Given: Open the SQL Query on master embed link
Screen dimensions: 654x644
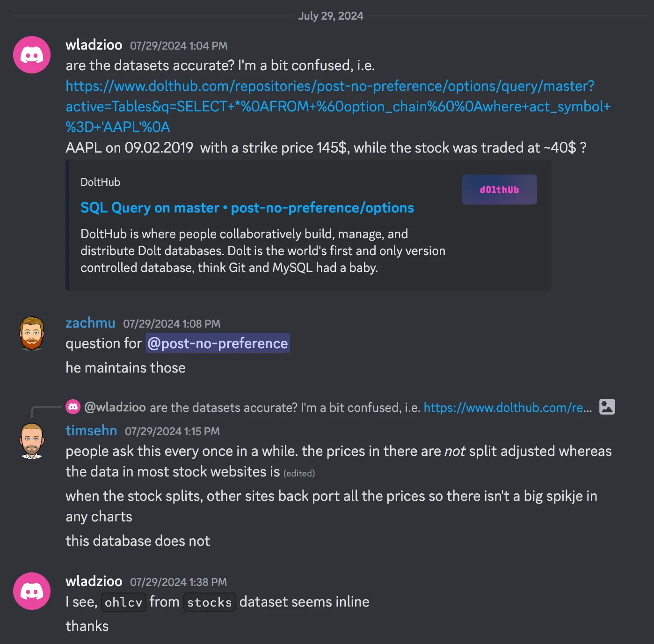Looking at the screenshot, I should tap(247, 207).
